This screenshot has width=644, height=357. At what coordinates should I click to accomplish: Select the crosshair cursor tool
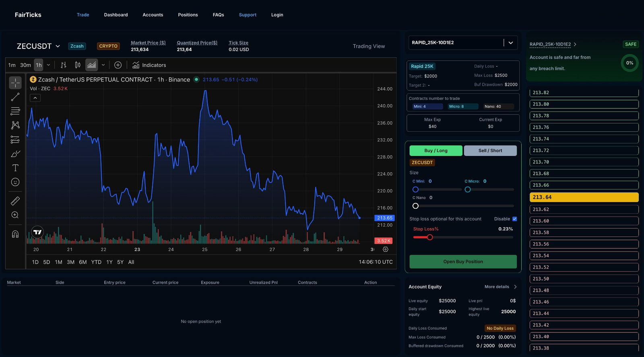[x=15, y=83]
